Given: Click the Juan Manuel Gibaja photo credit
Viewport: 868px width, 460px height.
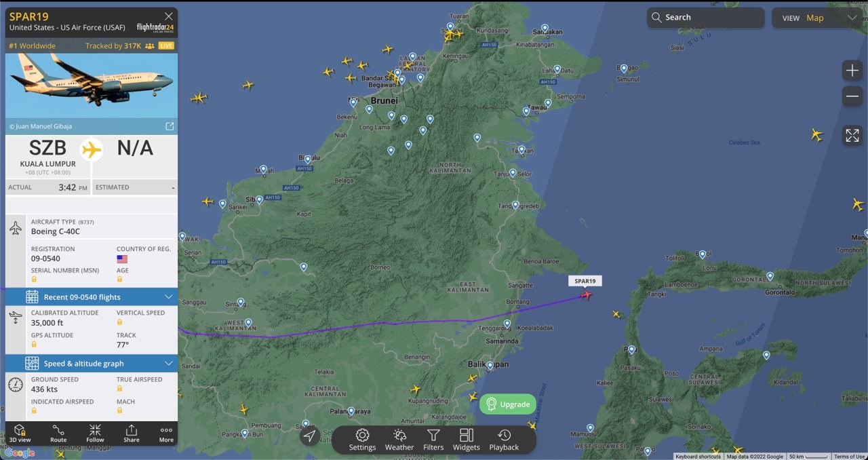Looking at the screenshot, I should pos(41,126).
